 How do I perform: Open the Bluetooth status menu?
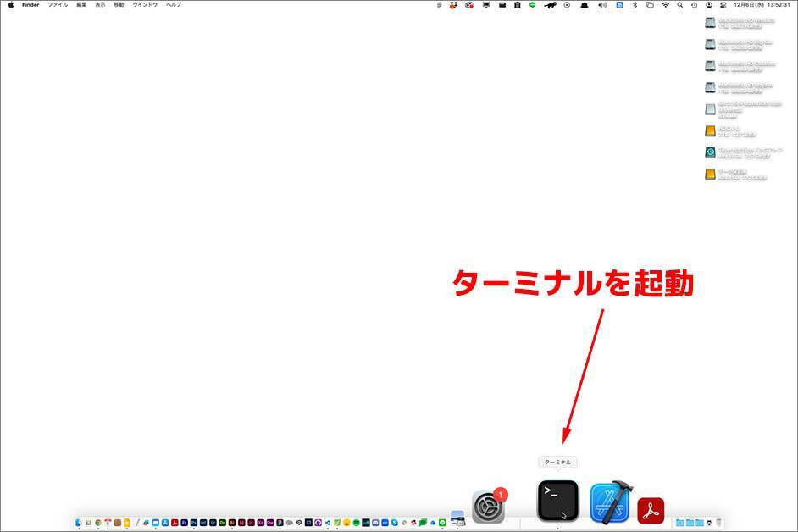tap(635, 4)
